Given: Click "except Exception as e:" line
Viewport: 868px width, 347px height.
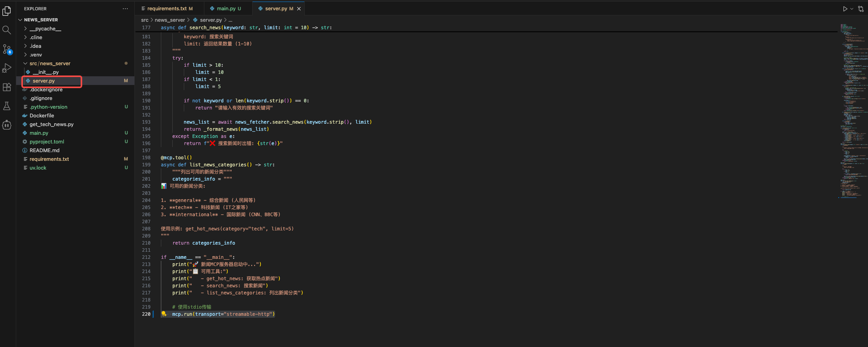Looking at the screenshot, I should [203, 136].
